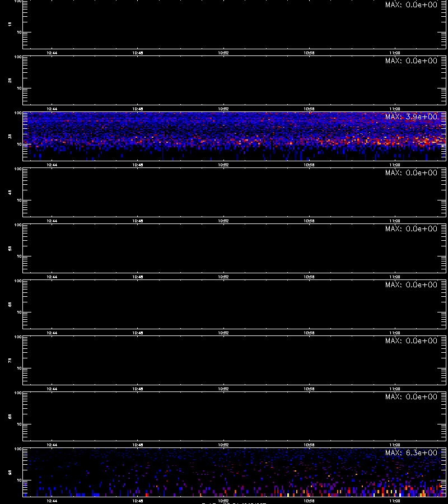Click the 11:00 time tick under panel 7R
Screen dimensions: 448x504
click(395, 389)
